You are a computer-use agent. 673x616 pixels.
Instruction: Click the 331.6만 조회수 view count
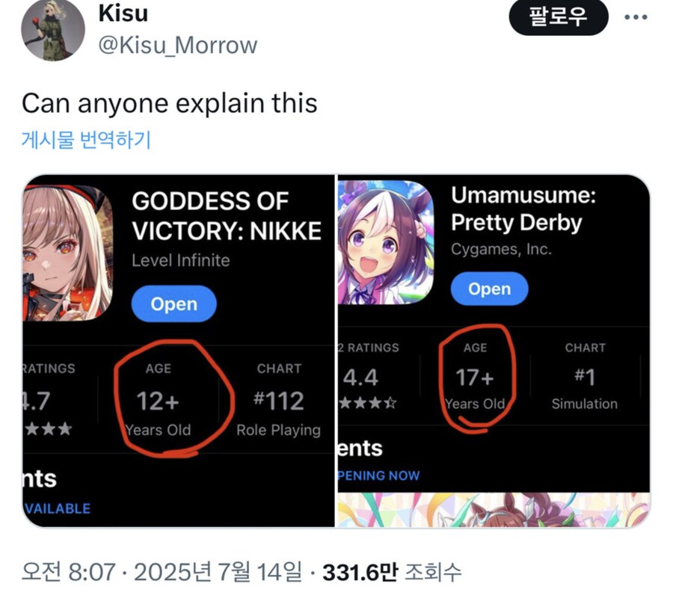392,571
